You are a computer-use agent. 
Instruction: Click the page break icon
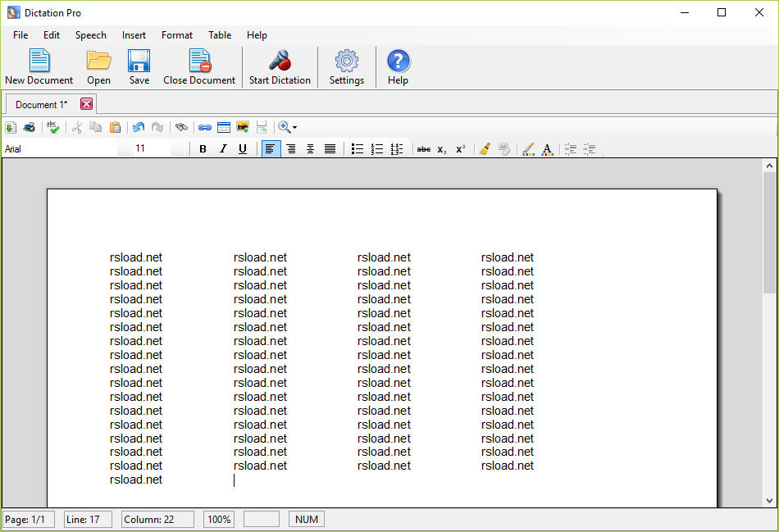[262, 128]
